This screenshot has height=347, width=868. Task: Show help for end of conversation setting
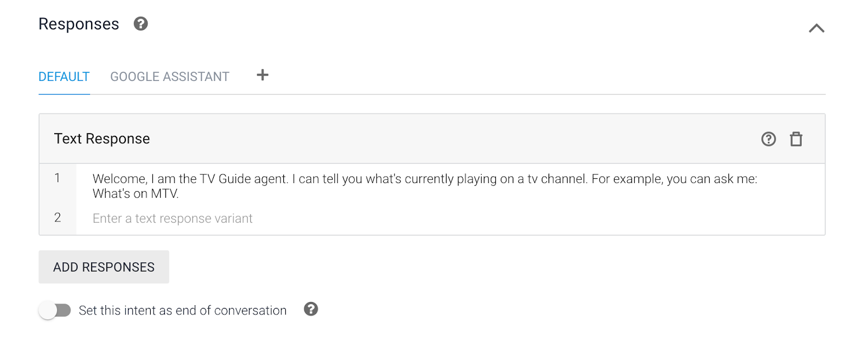(x=311, y=310)
